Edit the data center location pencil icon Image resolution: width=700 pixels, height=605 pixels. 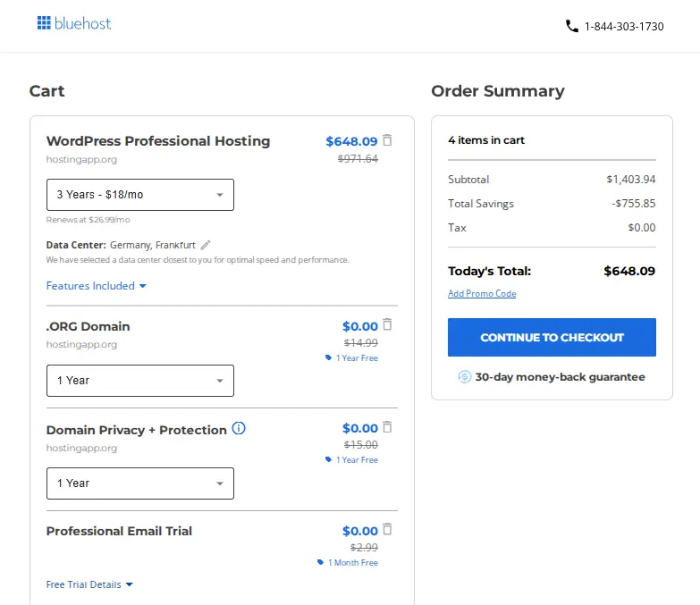click(x=206, y=245)
